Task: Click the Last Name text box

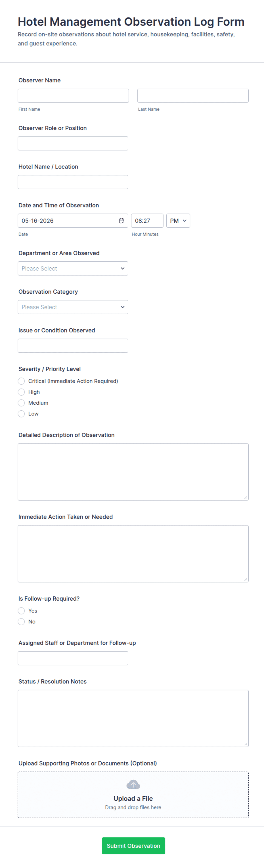Action: tap(193, 96)
